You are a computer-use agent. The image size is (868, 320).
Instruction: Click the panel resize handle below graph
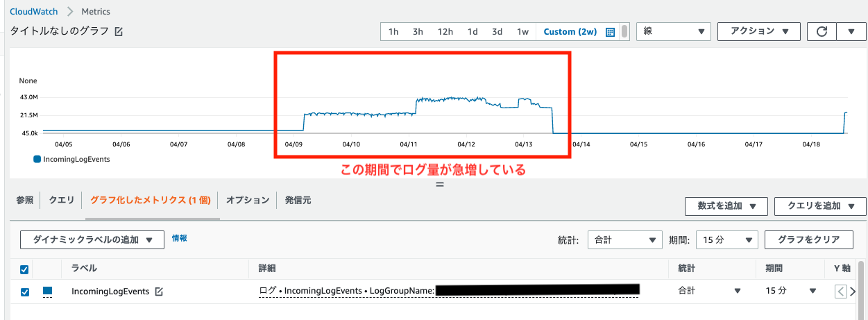click(439, 185)
